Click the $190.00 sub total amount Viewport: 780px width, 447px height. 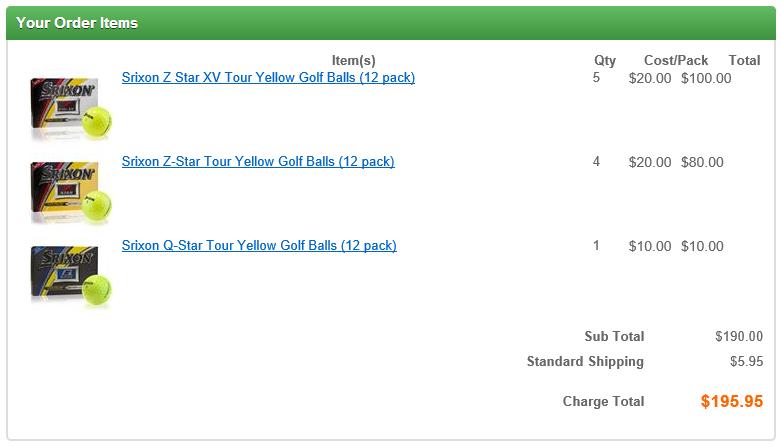[739, 337]
